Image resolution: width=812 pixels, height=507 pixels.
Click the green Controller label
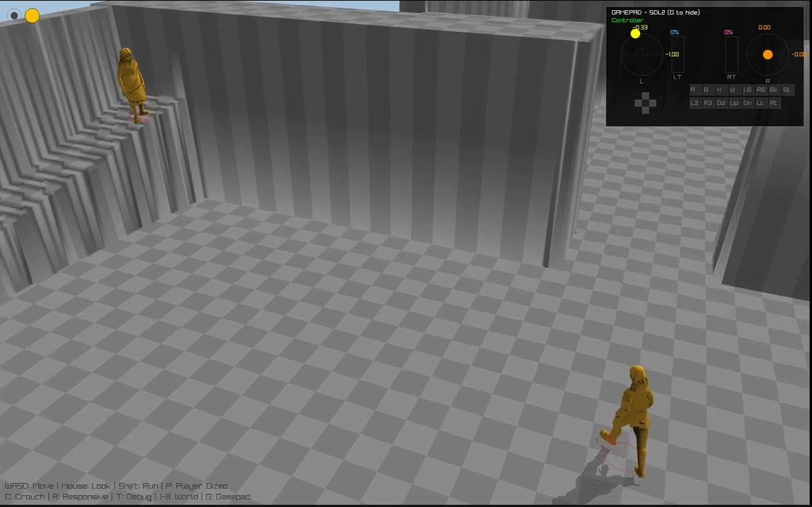tap(627, 20)
